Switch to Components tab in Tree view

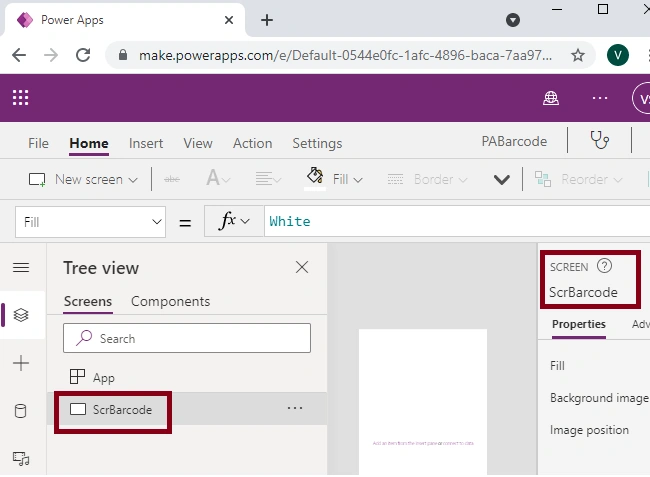click(x=170, y=302)
